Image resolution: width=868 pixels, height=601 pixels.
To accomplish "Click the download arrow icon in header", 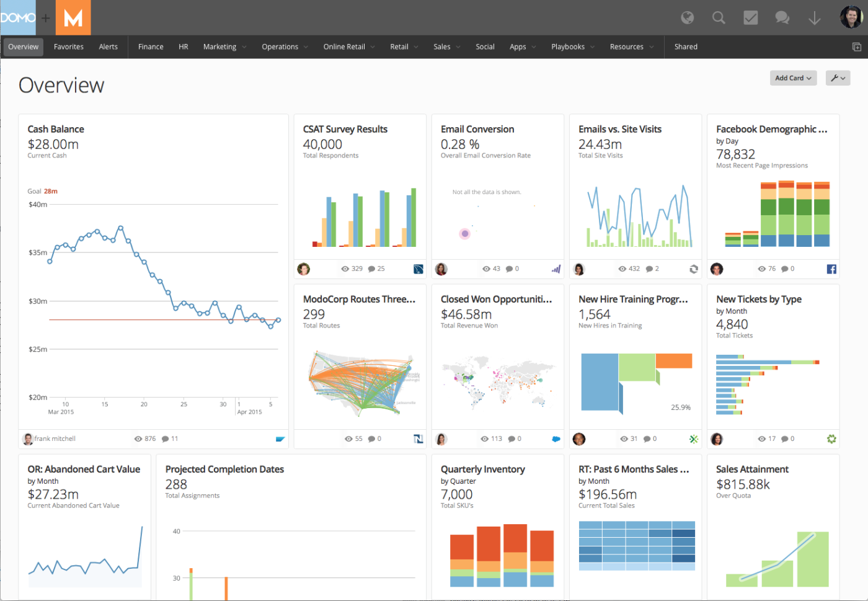I will click(815, 18).
